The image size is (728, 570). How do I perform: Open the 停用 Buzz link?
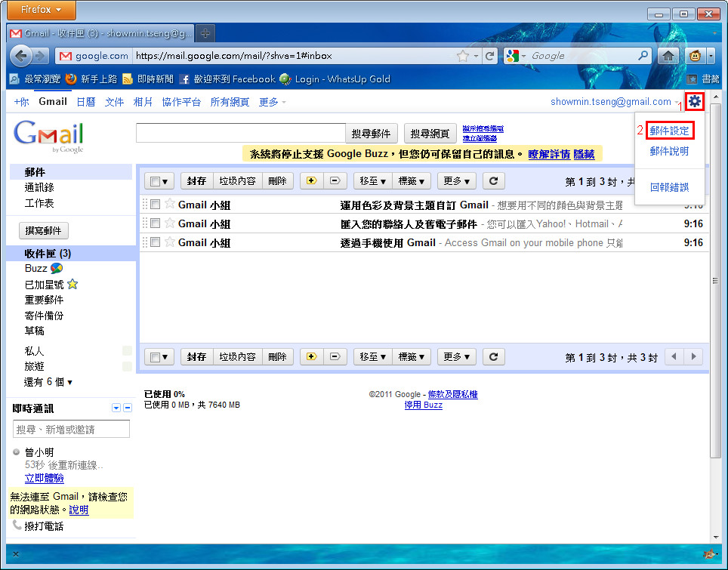tap(424, 405)
